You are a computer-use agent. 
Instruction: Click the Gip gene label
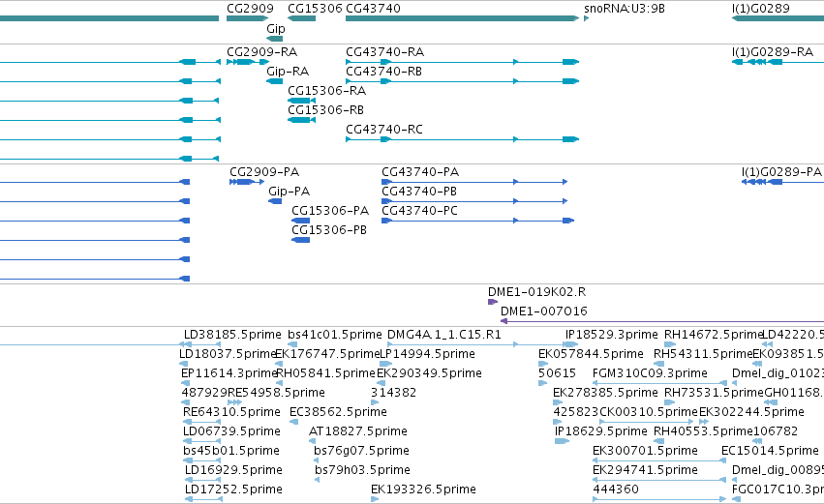coord(276,29)
